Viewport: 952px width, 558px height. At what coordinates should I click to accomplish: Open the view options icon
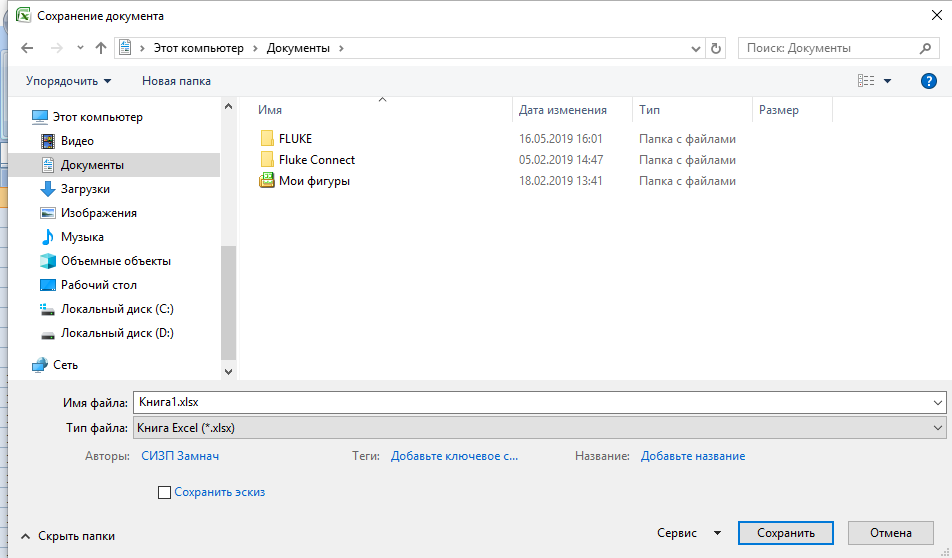[x=866, y=81]
